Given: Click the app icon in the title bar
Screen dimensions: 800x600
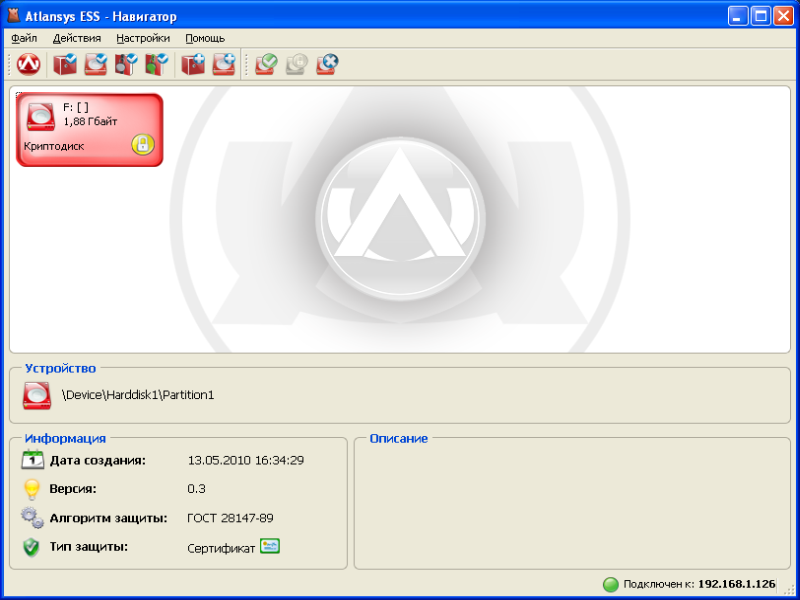Looking at the screenshot, I should pos(14,16).
